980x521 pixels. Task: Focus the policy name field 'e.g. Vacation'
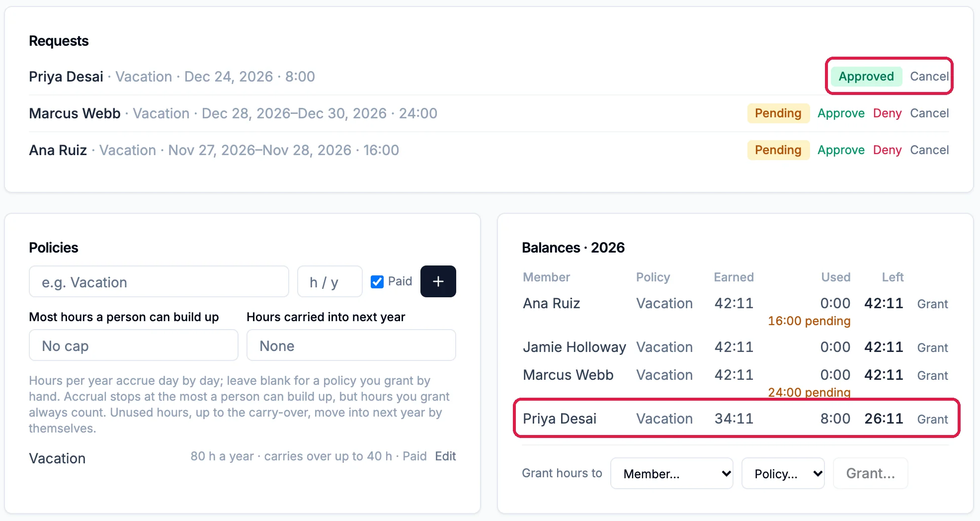pyautogui.click(x=159, y=281)
